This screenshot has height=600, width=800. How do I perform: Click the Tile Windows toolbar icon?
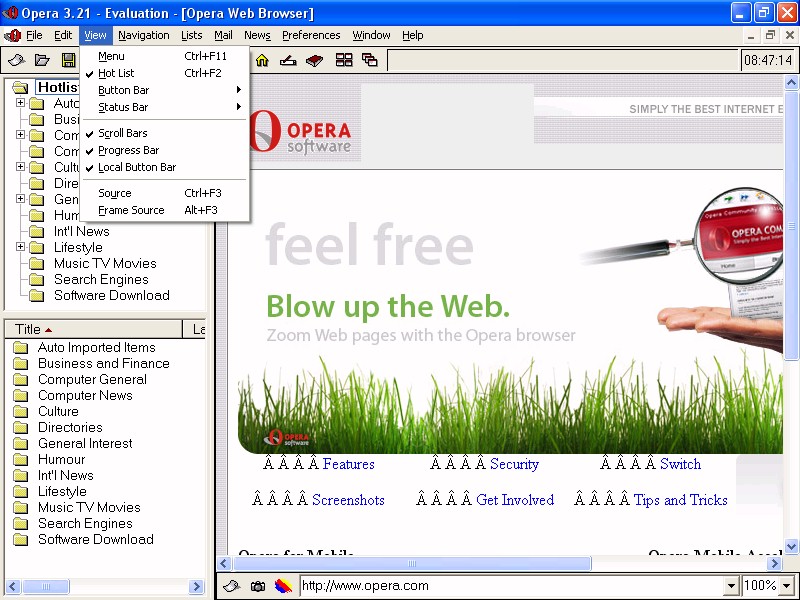tap(344, 60)
